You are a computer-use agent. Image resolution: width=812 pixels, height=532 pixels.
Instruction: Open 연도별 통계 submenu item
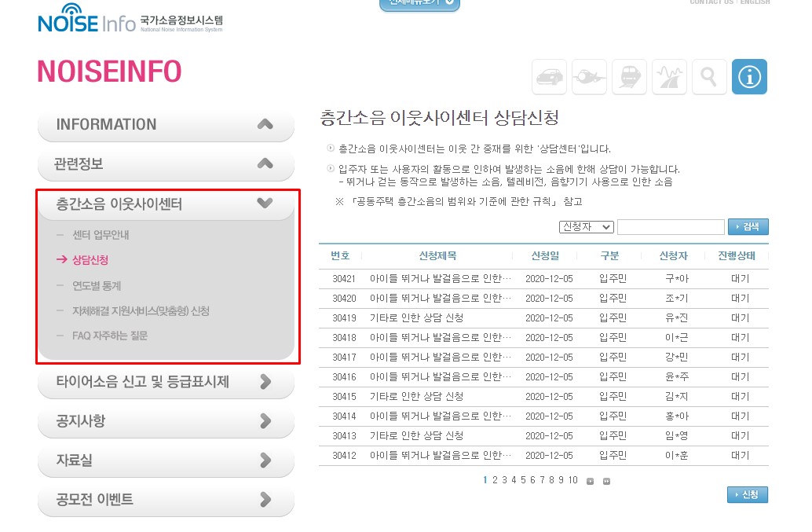(97, 285)
